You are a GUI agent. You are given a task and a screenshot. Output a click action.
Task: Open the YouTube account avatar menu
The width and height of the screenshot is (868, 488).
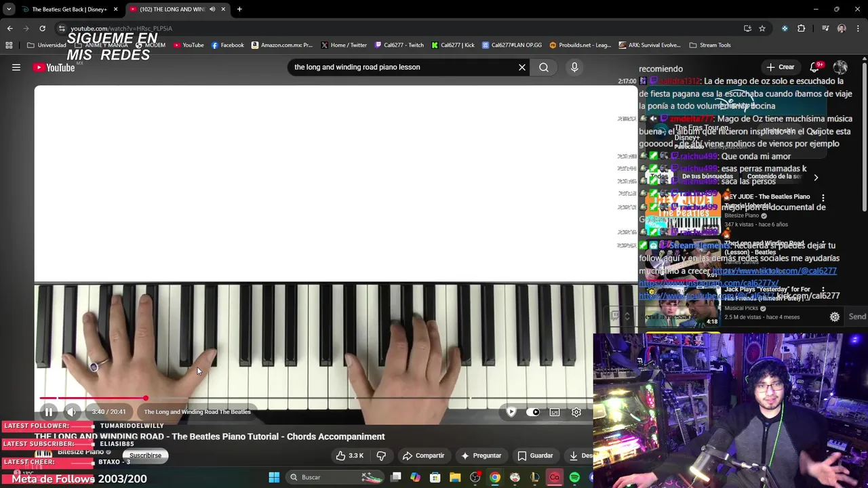(x=840, y=67)
